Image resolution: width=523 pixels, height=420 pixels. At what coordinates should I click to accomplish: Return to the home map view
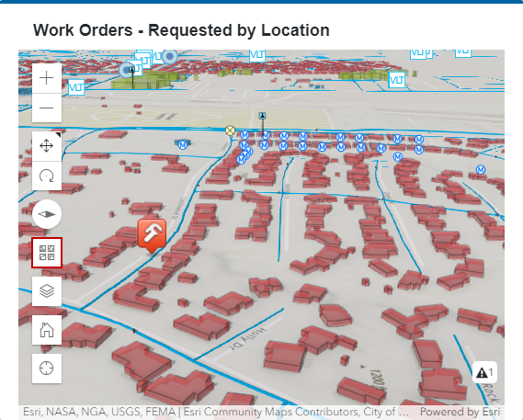pyautogui.click(x=47, y=330)
